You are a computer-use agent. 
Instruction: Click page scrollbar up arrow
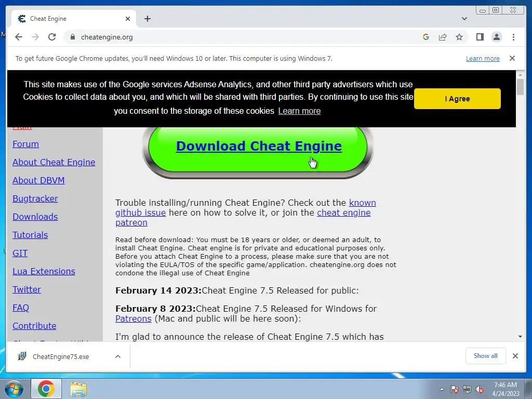(x=520, y=75)
